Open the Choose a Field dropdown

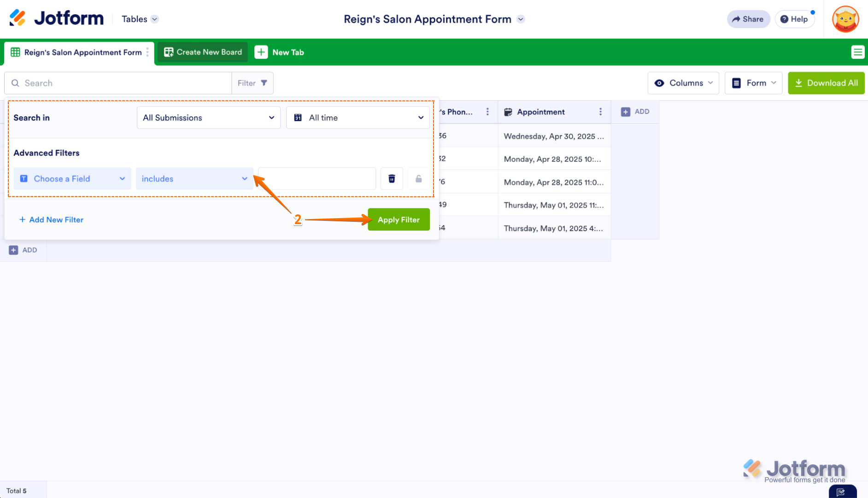pyautogui.click(x=72, y=178)
